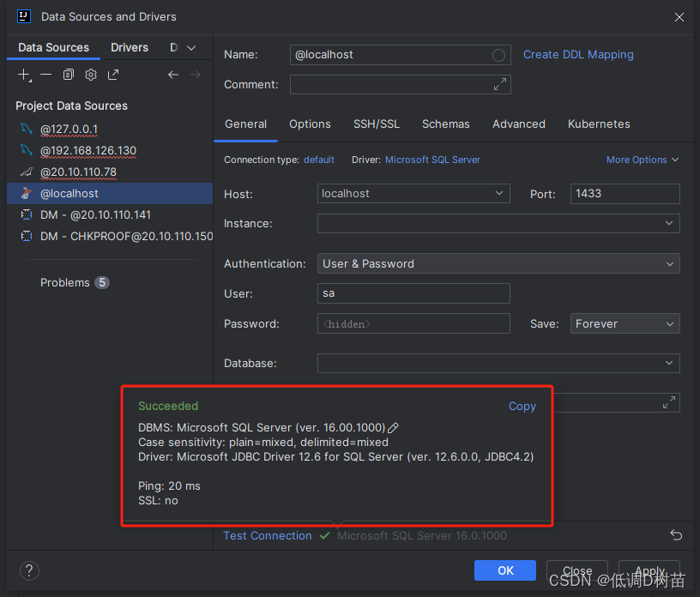The width and height of the screenshot is (700, 597).
Task: Remove selected data source with minus icon
Action: pyautogui.click(x=46, y=75)
